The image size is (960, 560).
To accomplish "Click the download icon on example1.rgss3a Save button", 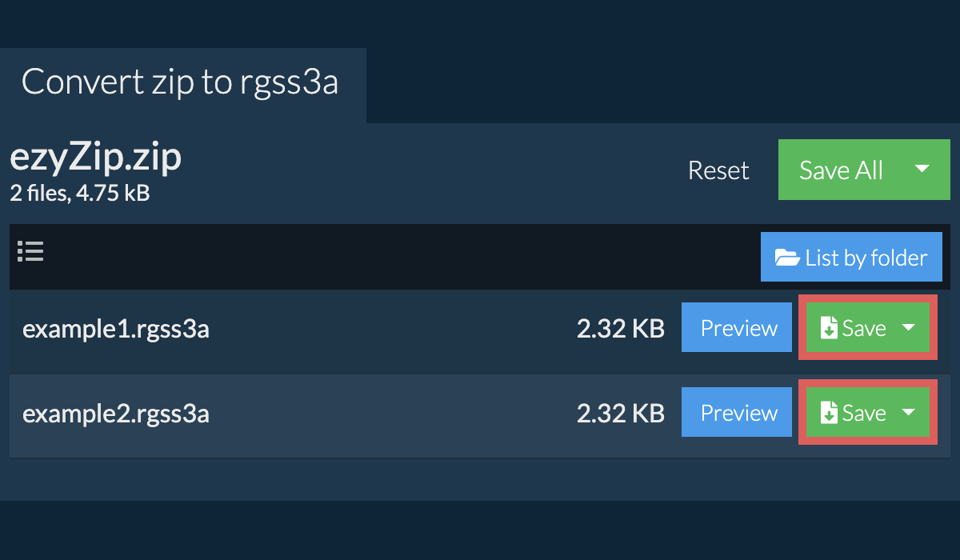I will point(829,327).
